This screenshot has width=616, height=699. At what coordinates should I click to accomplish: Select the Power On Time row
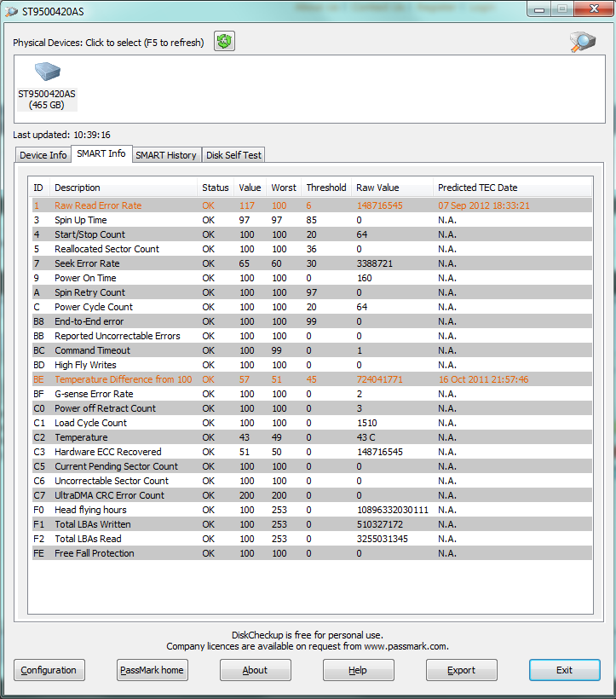pos(312,278)
